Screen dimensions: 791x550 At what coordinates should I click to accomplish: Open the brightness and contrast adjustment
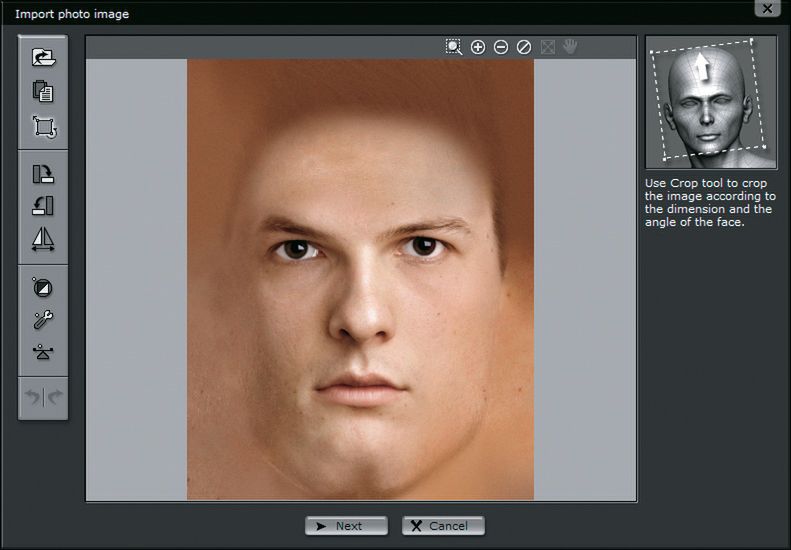click(43, 288)
